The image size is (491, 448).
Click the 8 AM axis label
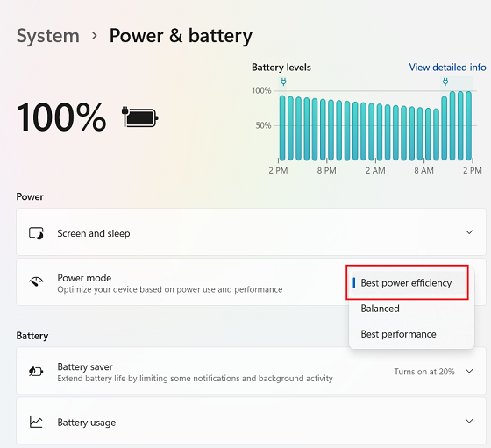[x=424, y=171]
